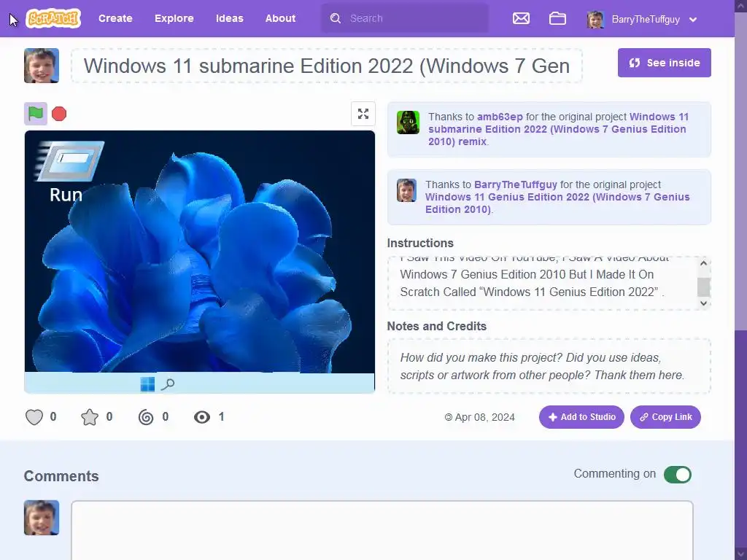Image resolution: width=747 pixels, height=560 pixels.
Task: Click the See inside button
Action: (x=664, y=63)
